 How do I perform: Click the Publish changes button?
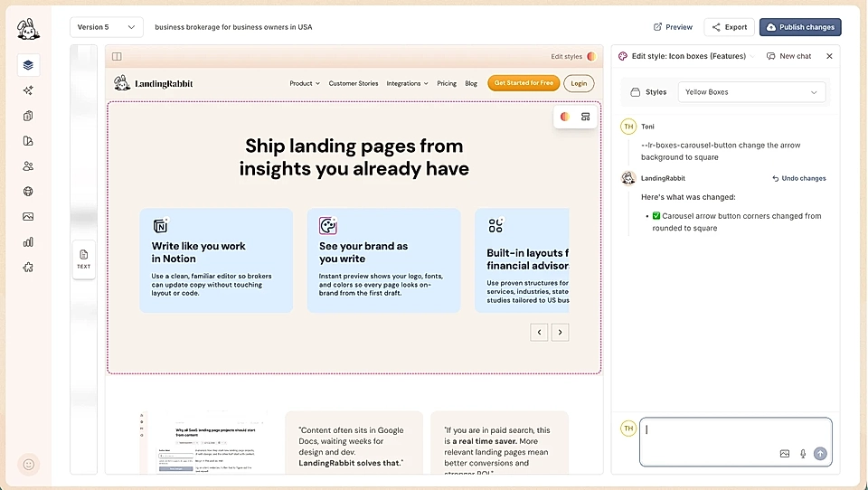(x=800, y=27)
